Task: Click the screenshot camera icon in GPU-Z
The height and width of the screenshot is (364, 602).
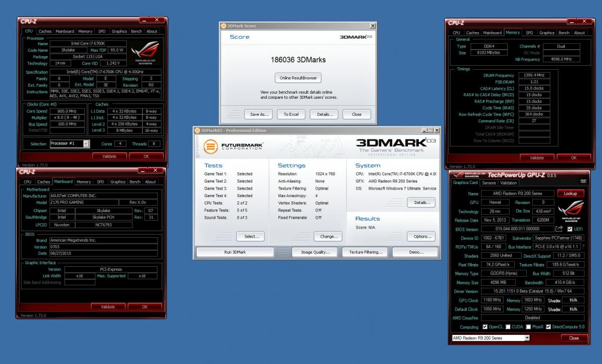Action: [583, 181]
